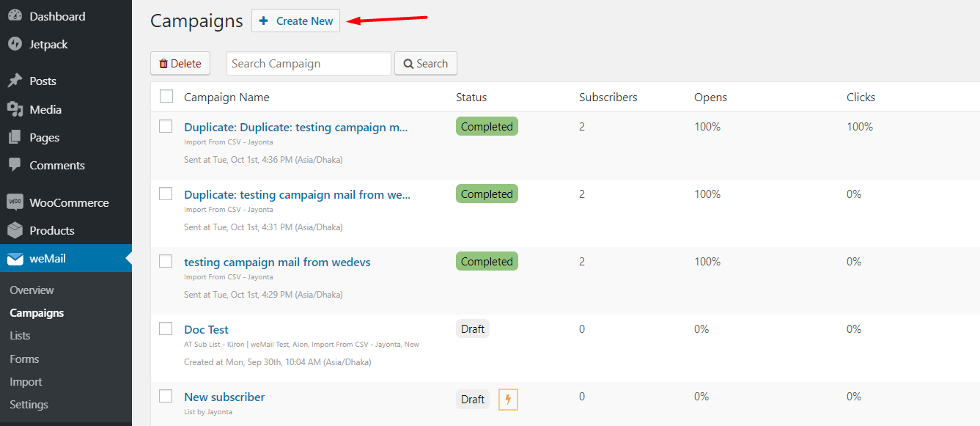Image resolution: width=980 pixels, height=426 pixels.
Task: Expand the collapsed sidebar arrow next to weMail
Action: [x=128, y=258]
